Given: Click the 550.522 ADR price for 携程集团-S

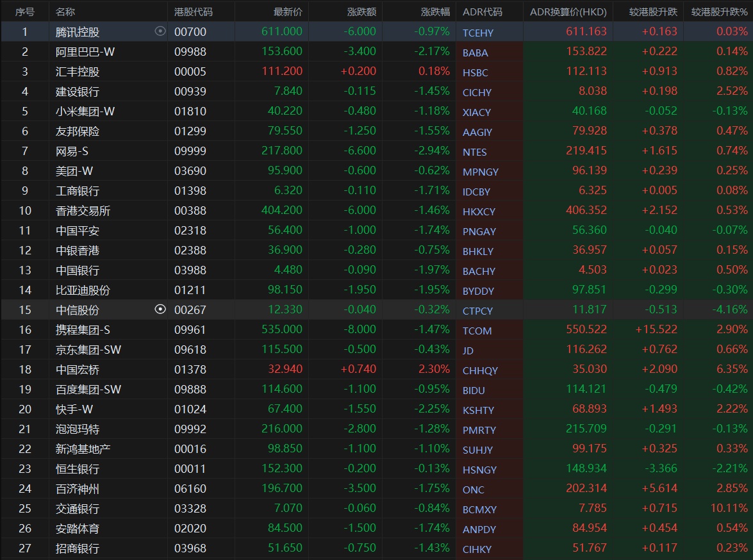Looking at the screenshot, I should pos(586,329).
